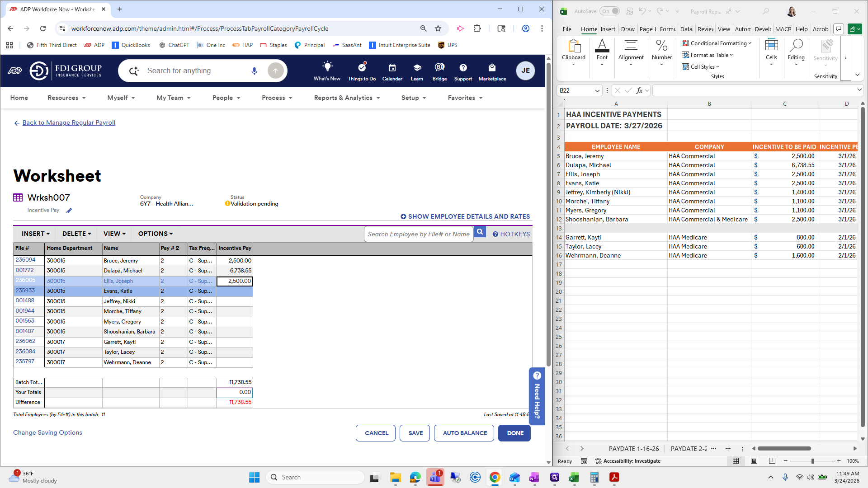Open the What's New lightbulb icon

[327, 67]
